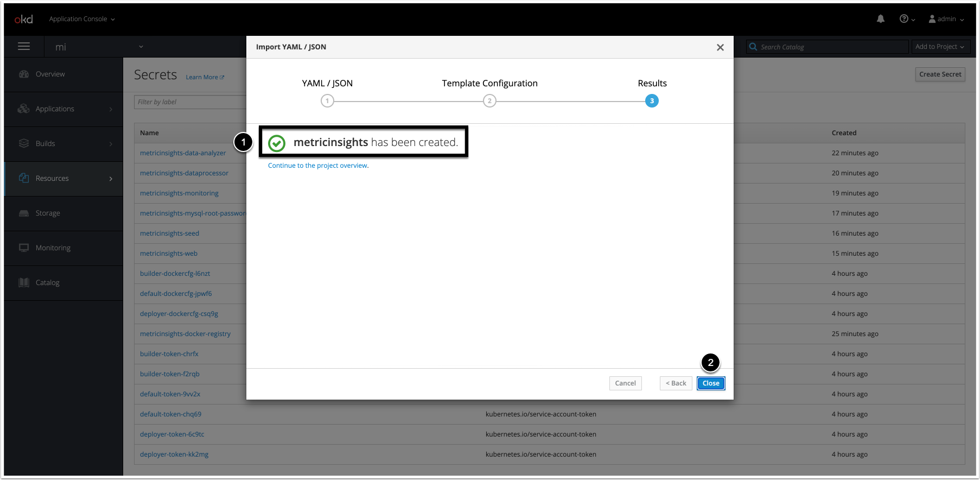Select wizard step 2 Template Configuration
The height and width of the screenshot is (480, 980).
pos(489,101)
